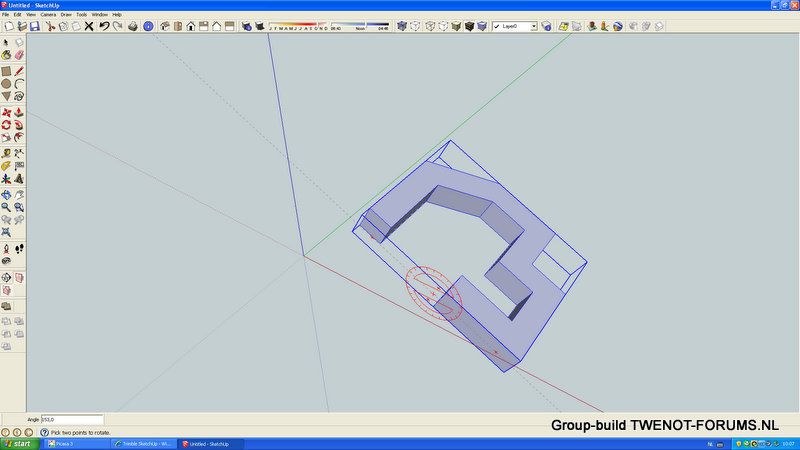Choose the Push/Pull tool
The width and height of the screenshot is (800, 450).
click(19, 112)
